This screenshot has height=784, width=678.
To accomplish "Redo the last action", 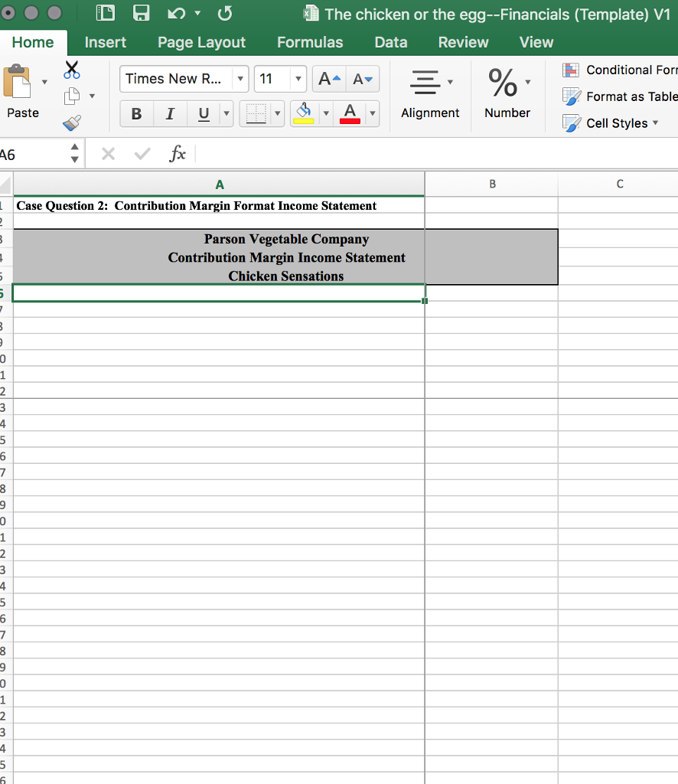I will tap(225, 14).
